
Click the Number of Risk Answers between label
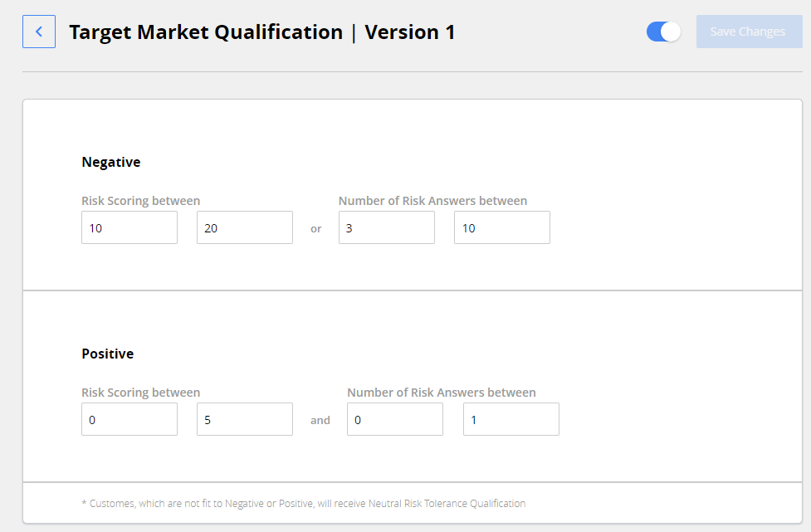coord(432,200)
